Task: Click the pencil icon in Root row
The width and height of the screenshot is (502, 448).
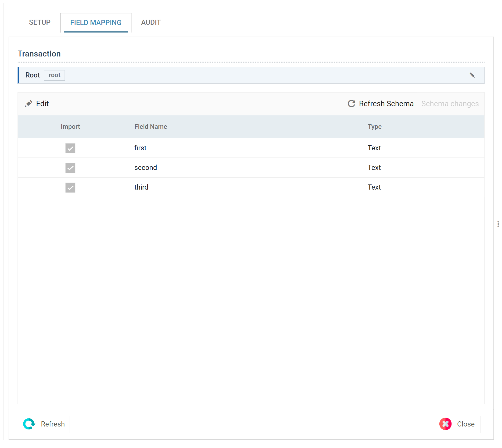Action: [472, 75]
